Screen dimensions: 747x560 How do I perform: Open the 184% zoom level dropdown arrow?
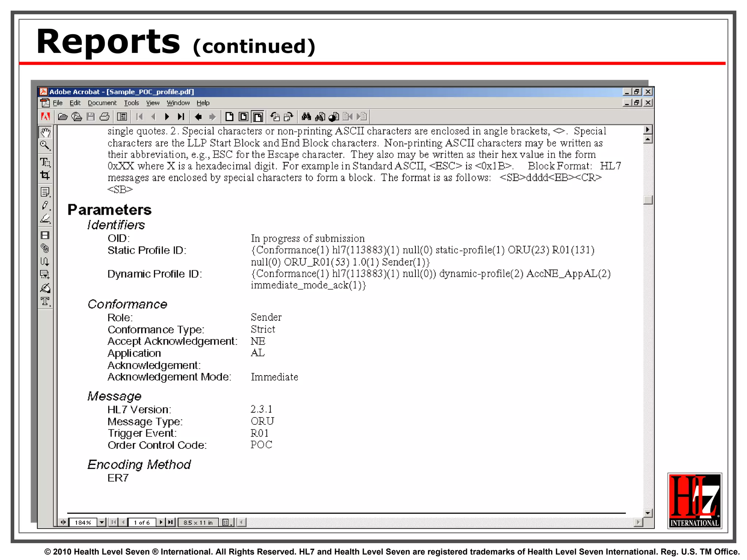click(x=102, y=522)
